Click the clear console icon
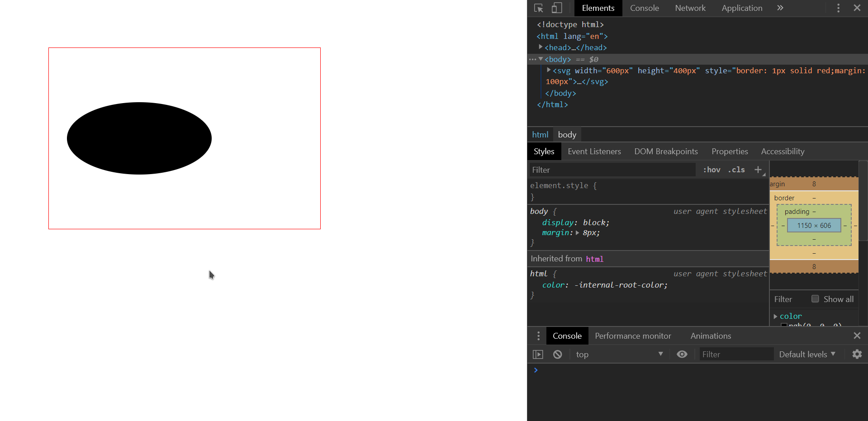 point(557,354)
